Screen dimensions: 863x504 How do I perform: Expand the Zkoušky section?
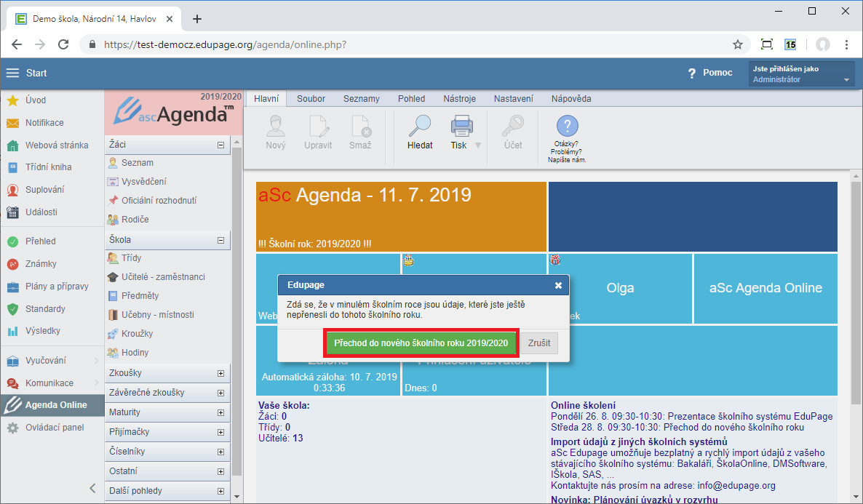tap(220, 374)
